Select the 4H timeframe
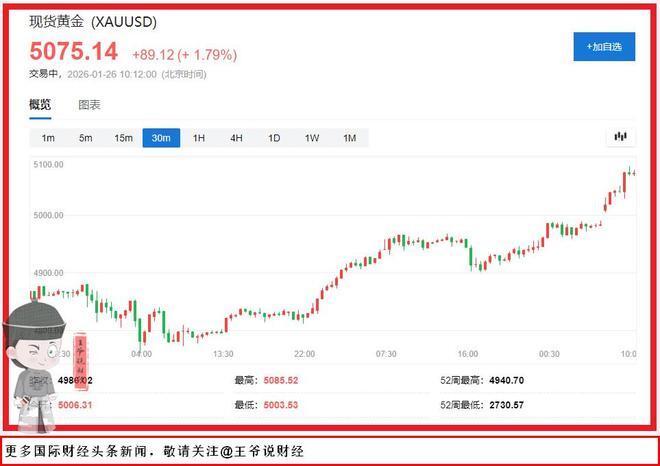660x466 pixels. click(x=237, y=138)
